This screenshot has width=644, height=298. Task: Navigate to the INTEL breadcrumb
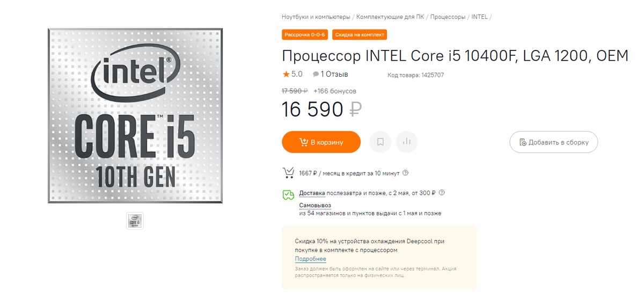pyautogui.click(x=479, y=17)
